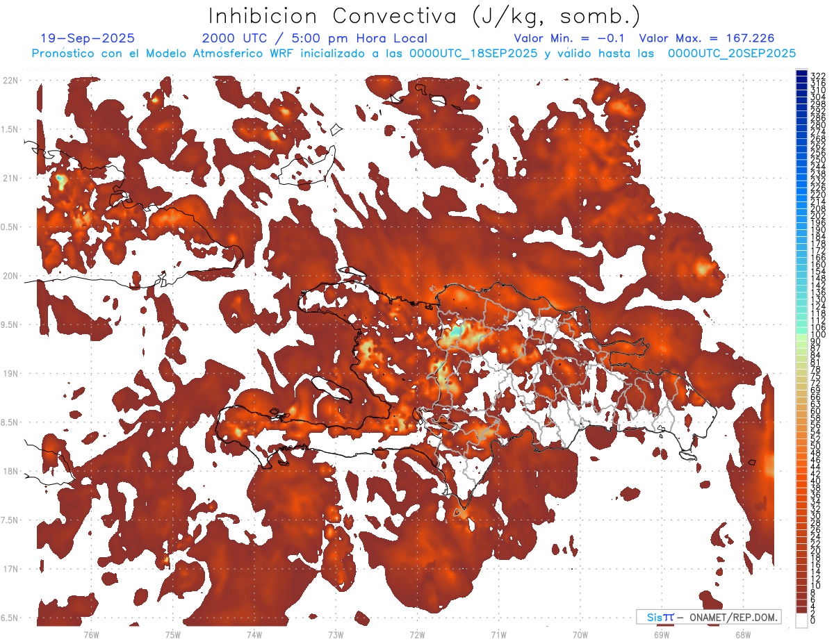834x644 pixels.
Task: Click the "Valor Min. = -0.1" readout
Action: click(569, 38)
